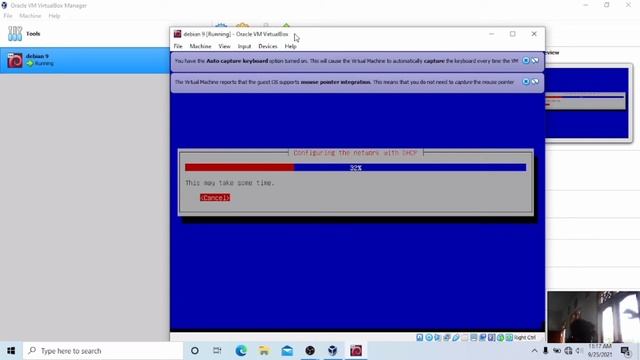Open the Windows Start menu
The height and width of the screenshot is (360, 640).
pos(11,351)
